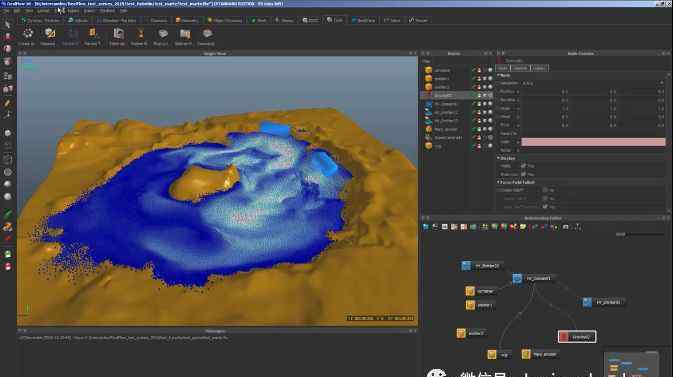Toggle second checkbox under Force Field Falloff
Viewport: 673px width, 377px height.
545,198
